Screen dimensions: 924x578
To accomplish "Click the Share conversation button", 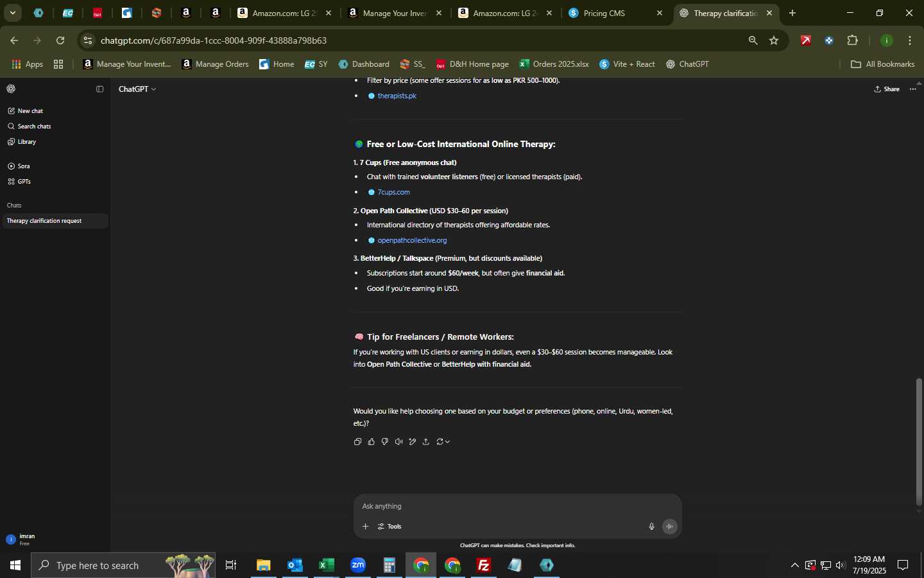I will [x=887, y=89].
